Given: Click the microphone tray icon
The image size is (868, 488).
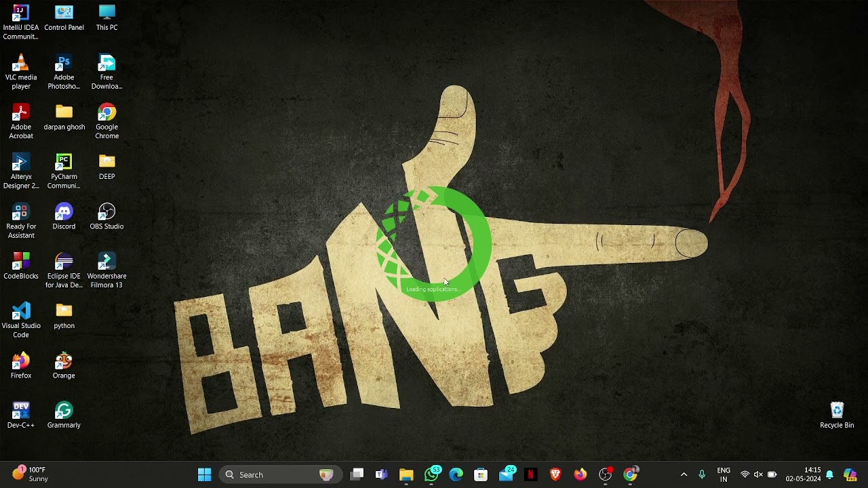Looking at the screenshot, I should (x=702, y=474).
